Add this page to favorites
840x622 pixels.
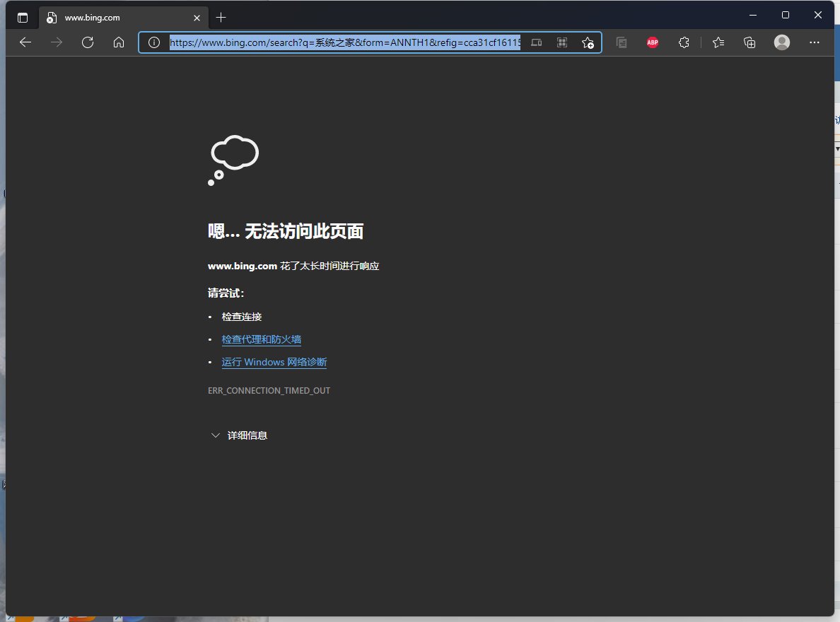588,43
